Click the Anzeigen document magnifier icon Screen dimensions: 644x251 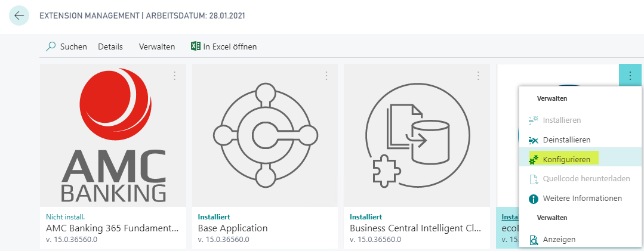[x=533, y=240]
